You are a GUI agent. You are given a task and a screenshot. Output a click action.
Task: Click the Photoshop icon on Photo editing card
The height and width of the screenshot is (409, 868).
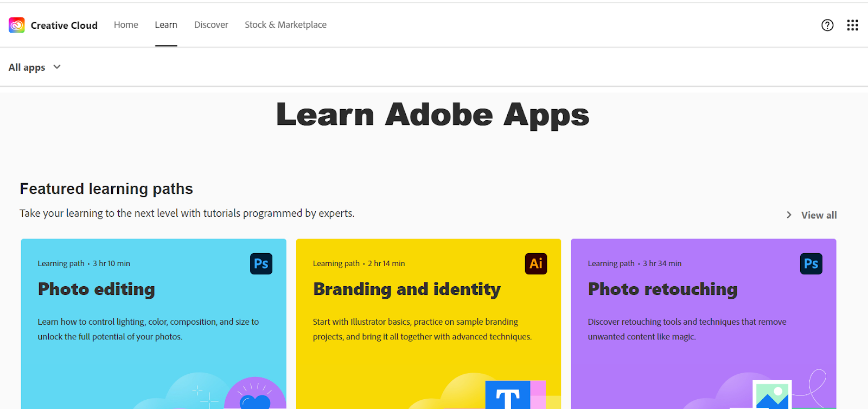click(x=261, y=264)
